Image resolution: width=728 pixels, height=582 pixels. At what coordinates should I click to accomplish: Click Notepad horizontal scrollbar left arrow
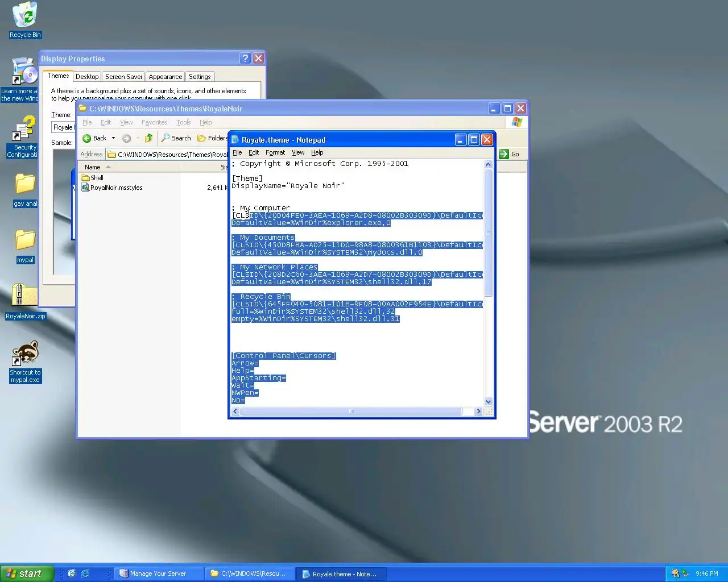pyautogui.click(x=235, y=411)
